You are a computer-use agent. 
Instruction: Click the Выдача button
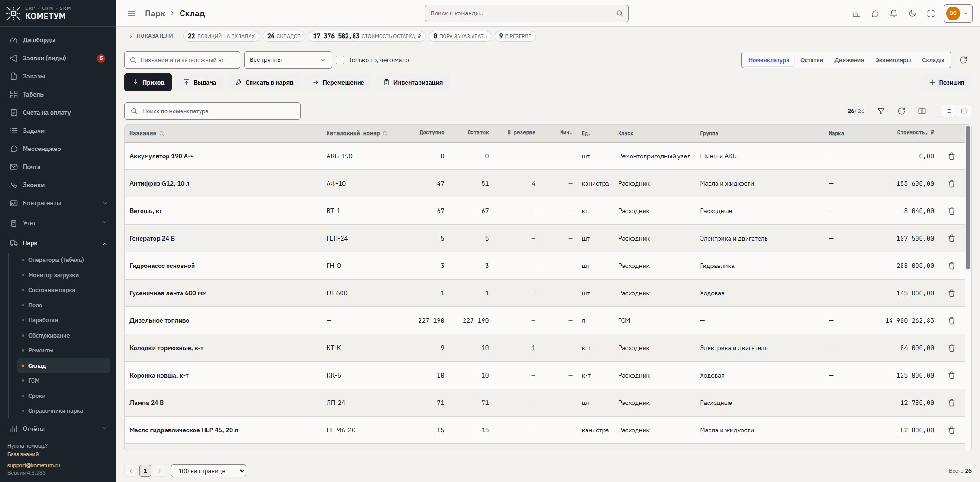(x=200, y=82)
